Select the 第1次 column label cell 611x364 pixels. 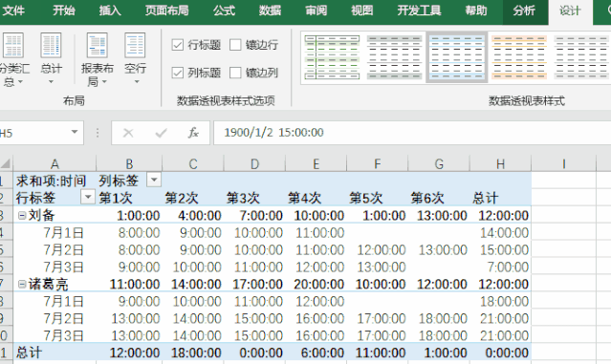pyautogui.click(x=129, y=198)
